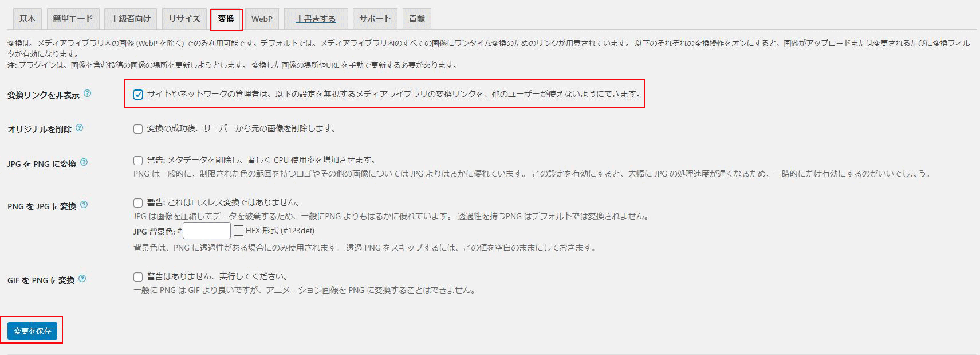
Task: Enable GIF to PNG conversion checkbox
Action: coord(138,277)
